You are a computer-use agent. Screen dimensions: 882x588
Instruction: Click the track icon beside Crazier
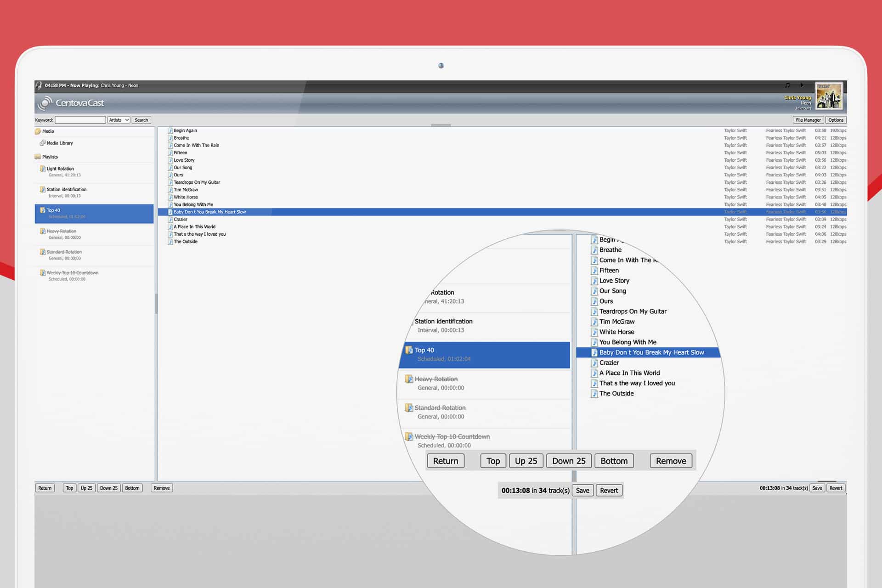(170, 219)
